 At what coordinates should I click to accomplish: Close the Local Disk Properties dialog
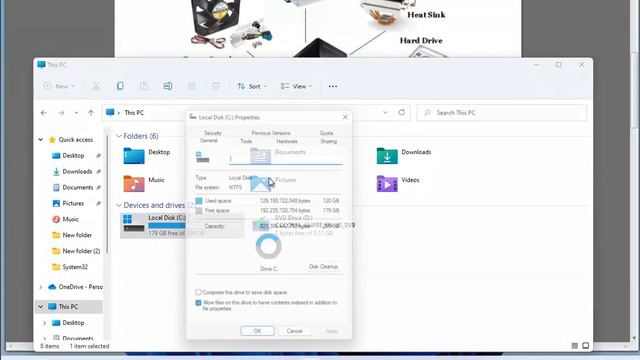[345, 117]
